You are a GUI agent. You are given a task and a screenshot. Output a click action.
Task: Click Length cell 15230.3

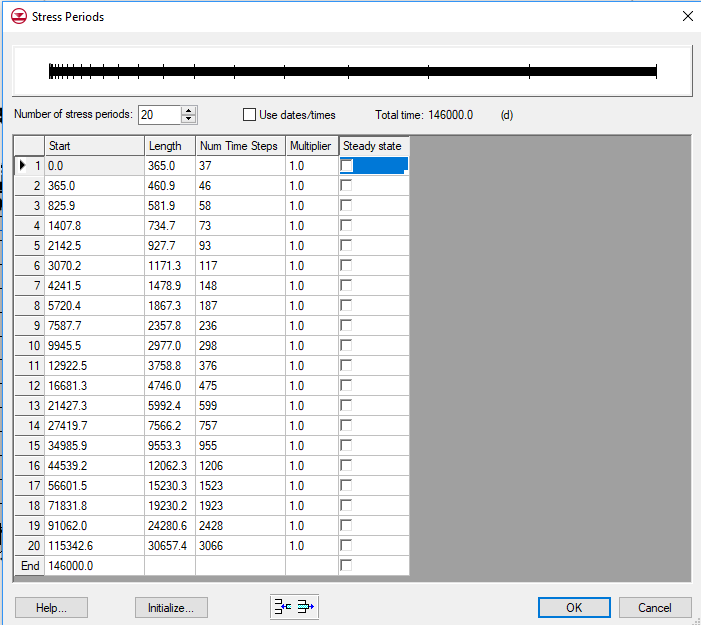(x=170, y=485)
